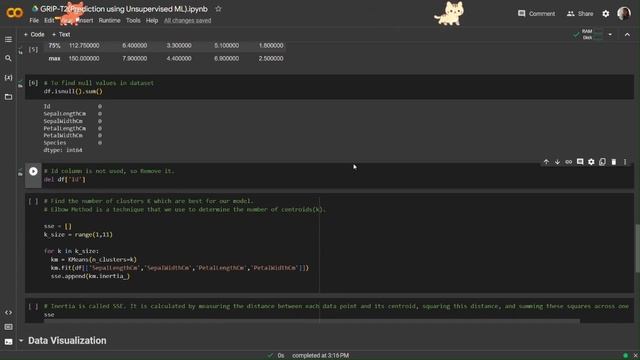Open the Insert menu

[x=84, y=20]
